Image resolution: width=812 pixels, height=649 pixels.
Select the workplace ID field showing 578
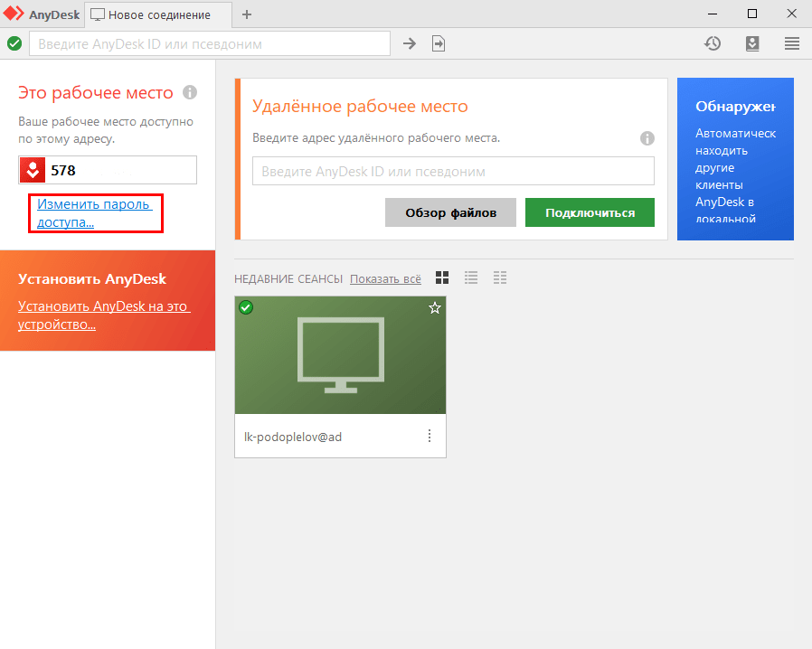click(108, 170)
